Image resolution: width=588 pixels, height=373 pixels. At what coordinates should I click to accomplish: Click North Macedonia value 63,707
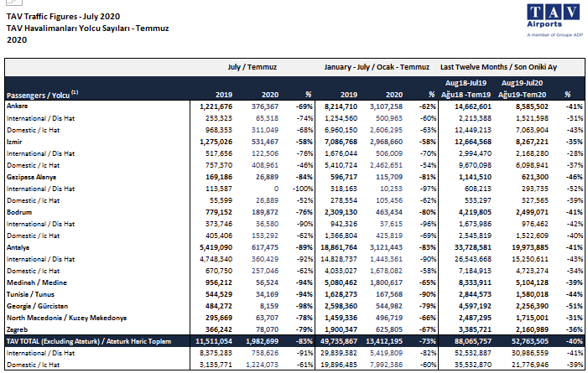[x=267, y=318]
